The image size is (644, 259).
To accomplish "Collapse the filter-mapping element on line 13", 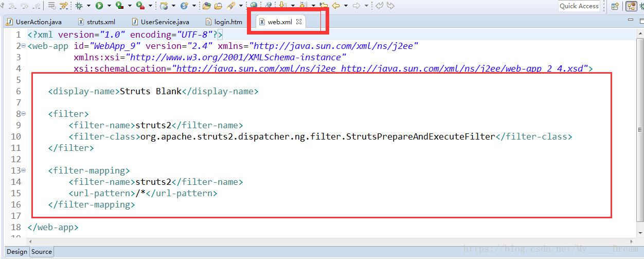I will tap(24, 170).
